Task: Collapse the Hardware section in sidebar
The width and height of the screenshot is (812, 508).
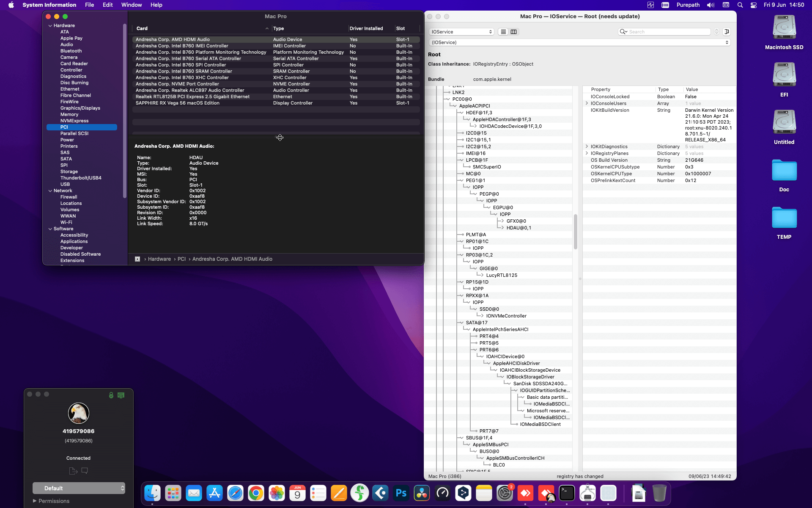Action: tap(50, 25)
